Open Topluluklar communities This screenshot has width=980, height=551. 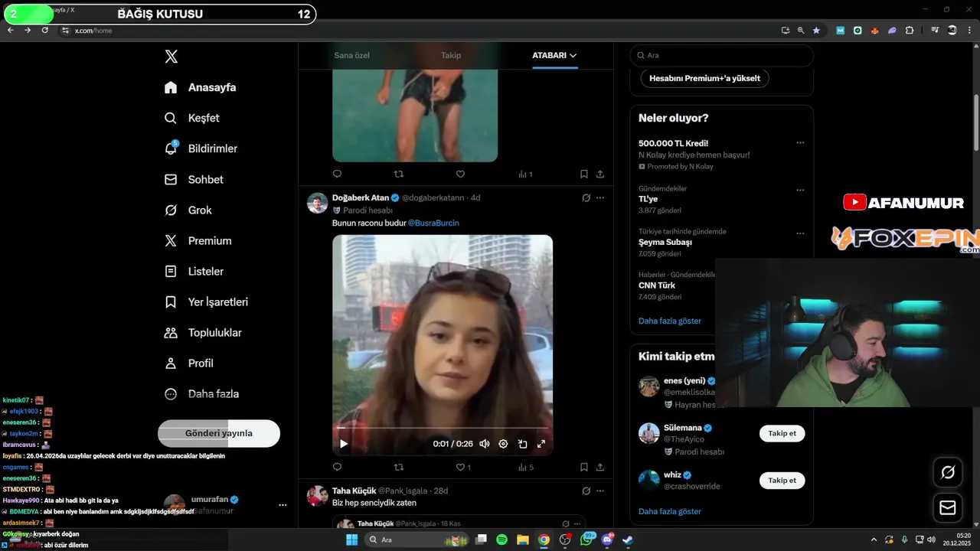pos(204,332)
